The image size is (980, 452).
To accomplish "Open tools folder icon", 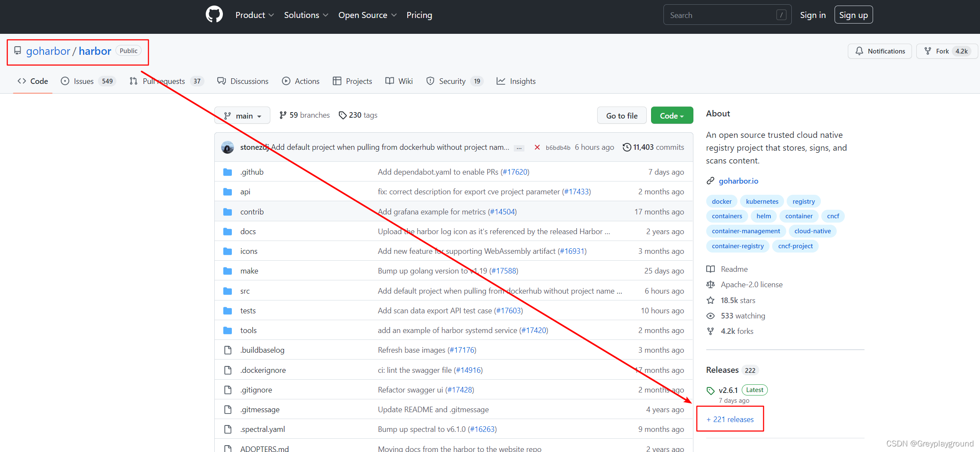I will coord(228,330).
